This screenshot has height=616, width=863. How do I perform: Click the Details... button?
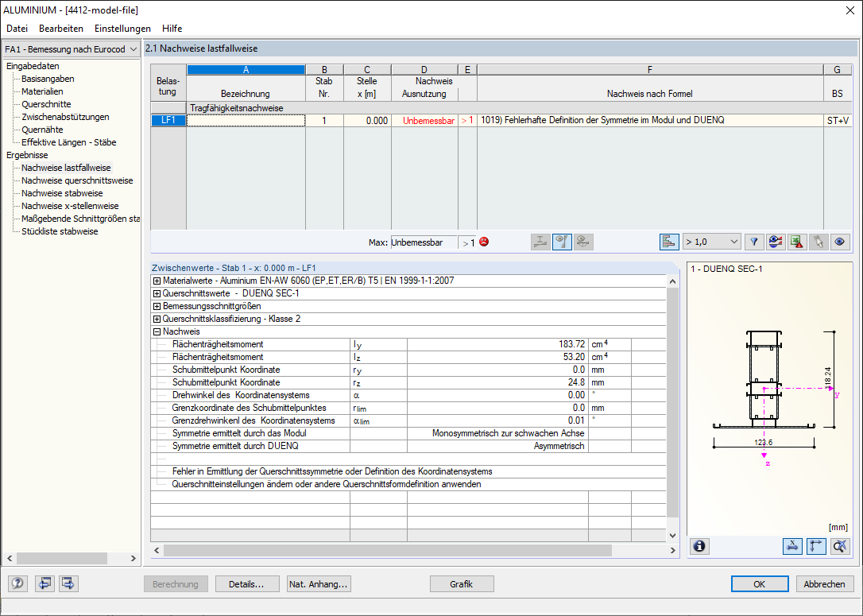click(246, 584)
